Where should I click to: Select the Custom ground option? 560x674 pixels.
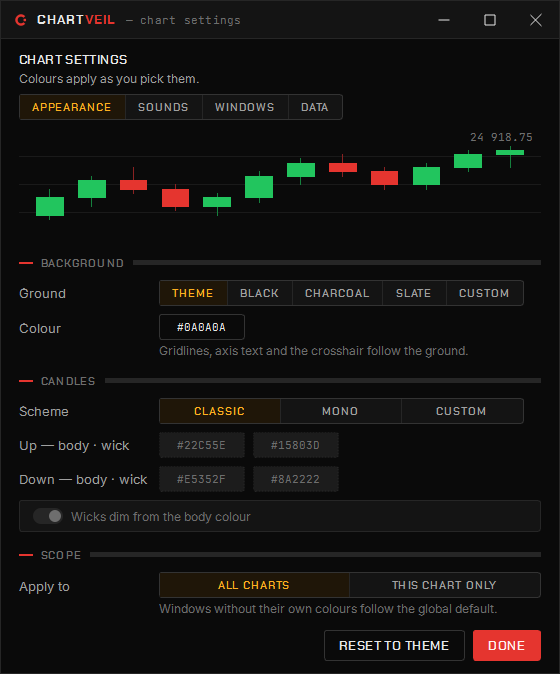point(484,293)
